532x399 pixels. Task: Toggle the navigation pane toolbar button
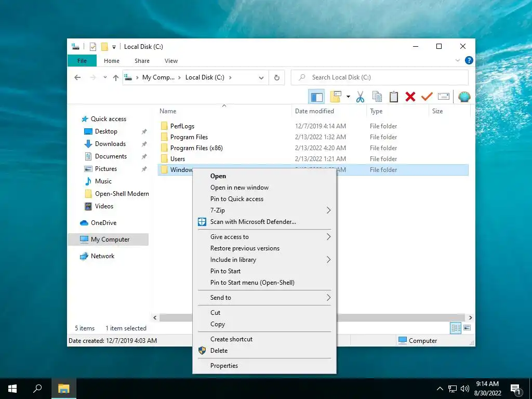tap(316, 97)
